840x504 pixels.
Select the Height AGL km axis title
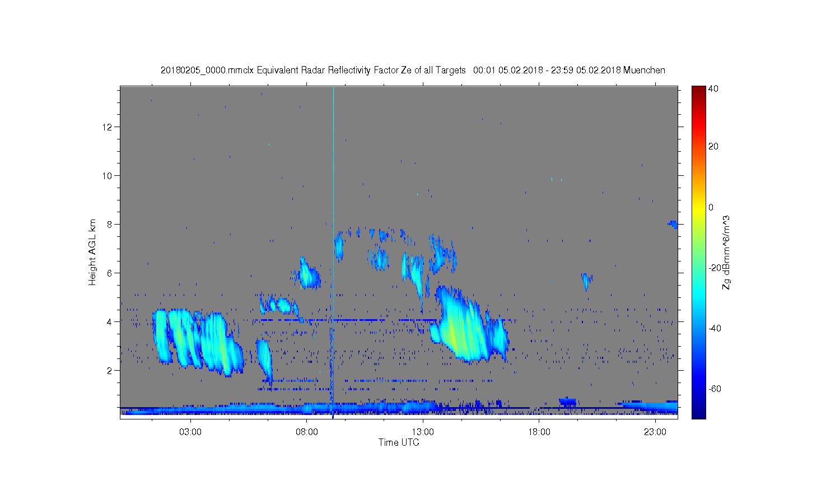click(x=92, y=252)
